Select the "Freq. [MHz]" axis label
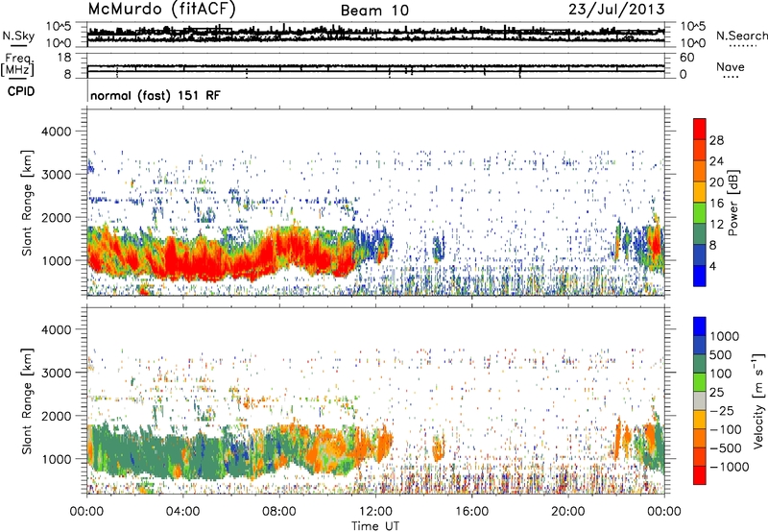This screenshot has height=532, width=768. click(x=17, y=65)
